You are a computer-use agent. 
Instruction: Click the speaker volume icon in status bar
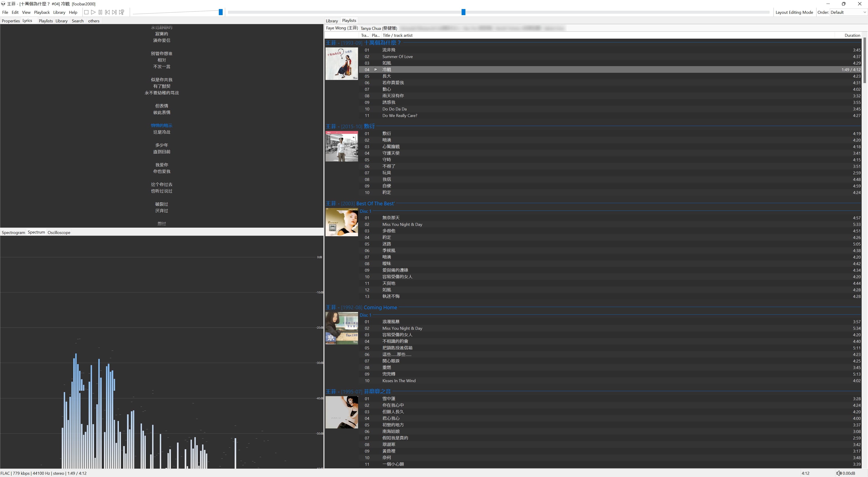(839, 473)
